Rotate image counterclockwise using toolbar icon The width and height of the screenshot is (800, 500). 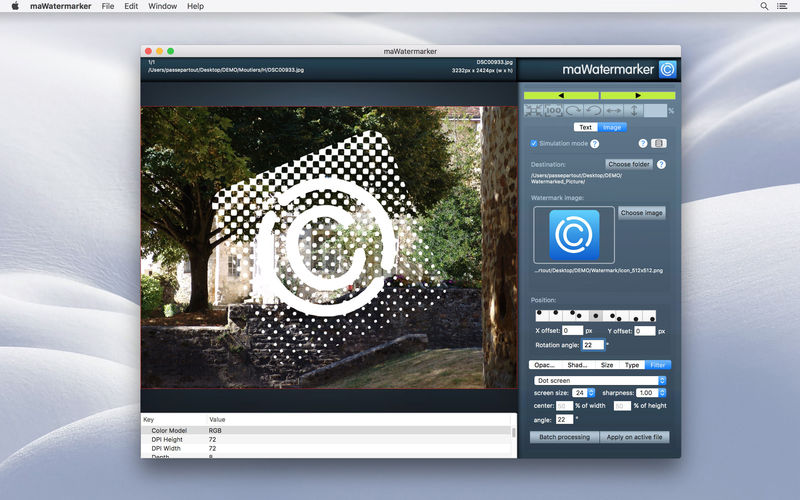pyautogui.click(x=593, y=110)
